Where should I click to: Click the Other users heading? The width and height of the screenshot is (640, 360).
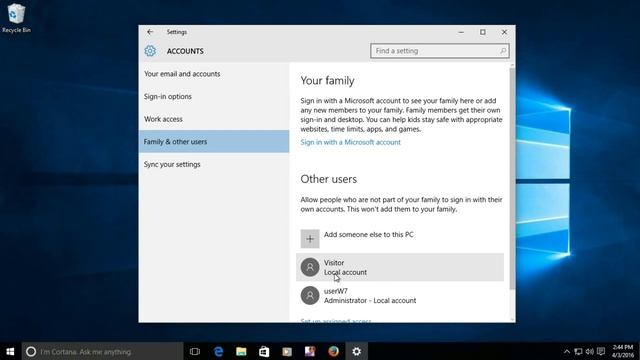pyautogui.click(x=329, y=179)
